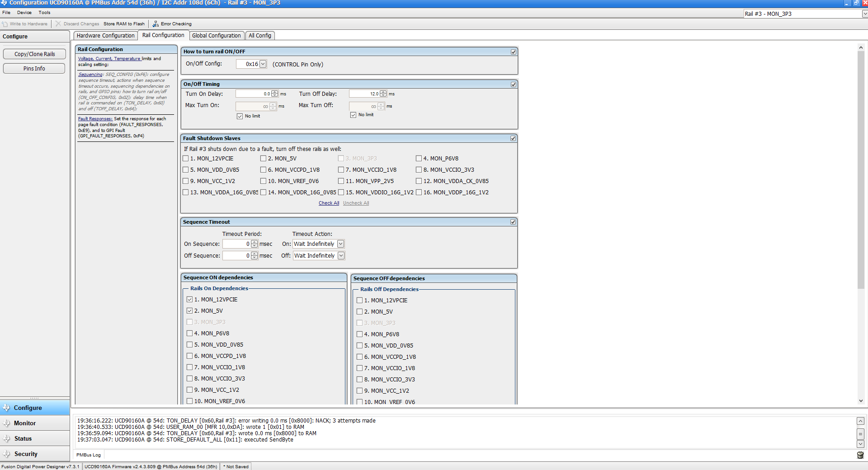Open the Tools menu
Image resolution: width=868 pixels, height=470 pixels.
click(44, 13)
